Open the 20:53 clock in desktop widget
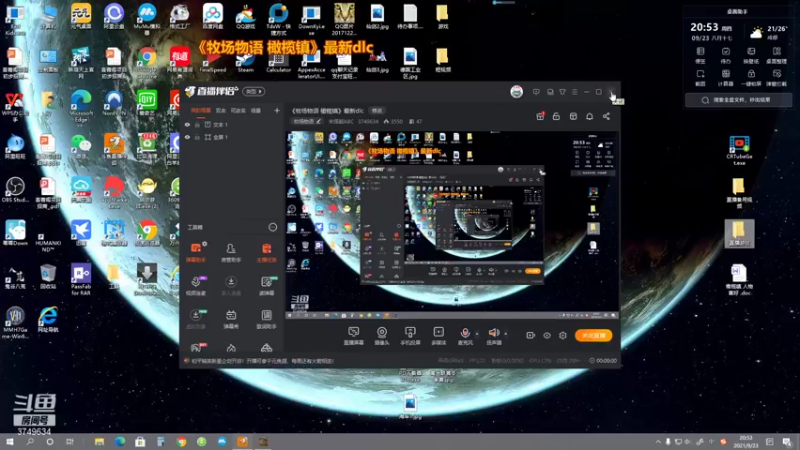This screenshot has height=450, width=800. pyautogui.click(x=705, y=27)
